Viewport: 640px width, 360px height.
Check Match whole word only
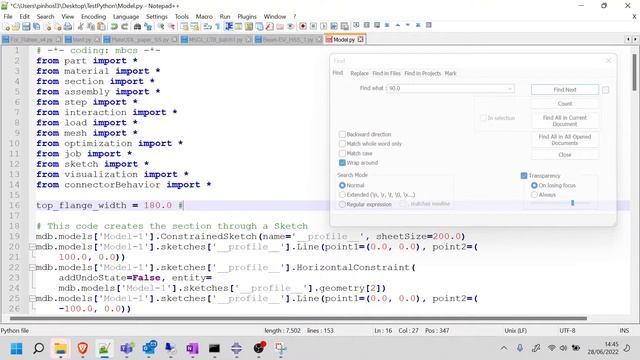[342, 144]
